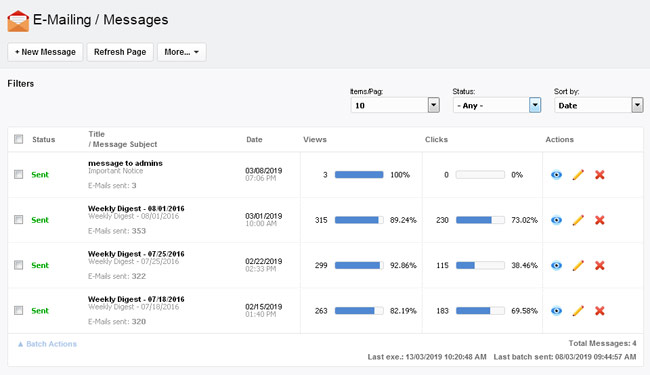The image size is (650, 375).
Task: Open the Weekly Digest - 07/18/2016 title
Action: point(136,299)
